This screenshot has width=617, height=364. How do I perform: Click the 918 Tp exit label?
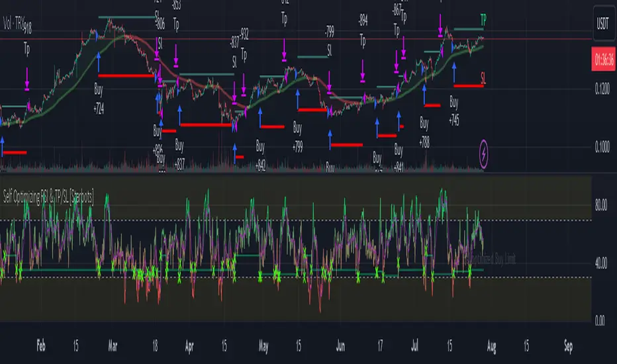(26, 38)
